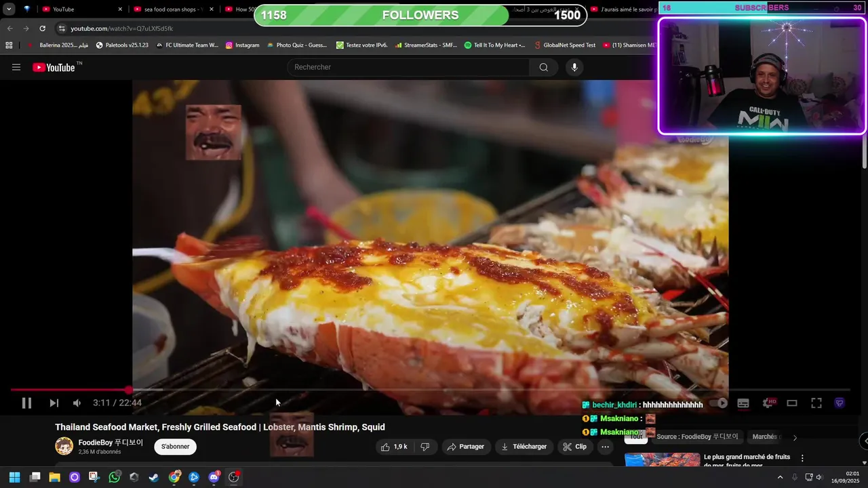Close the YouTube tab

(120, 9)
